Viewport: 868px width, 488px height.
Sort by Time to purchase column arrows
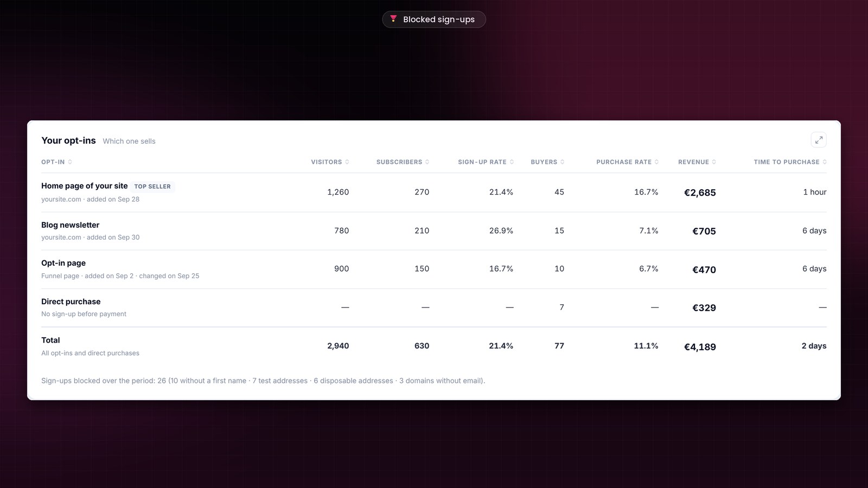[x=825, y=162]
